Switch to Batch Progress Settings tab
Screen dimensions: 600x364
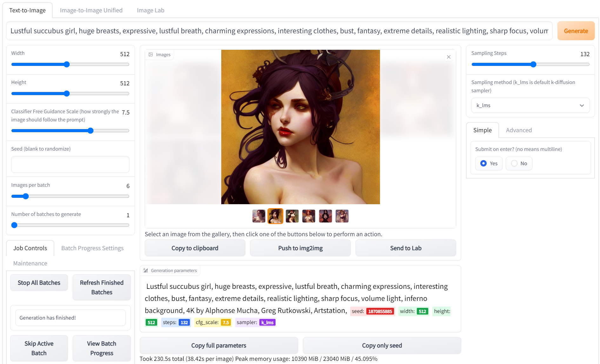92,248
